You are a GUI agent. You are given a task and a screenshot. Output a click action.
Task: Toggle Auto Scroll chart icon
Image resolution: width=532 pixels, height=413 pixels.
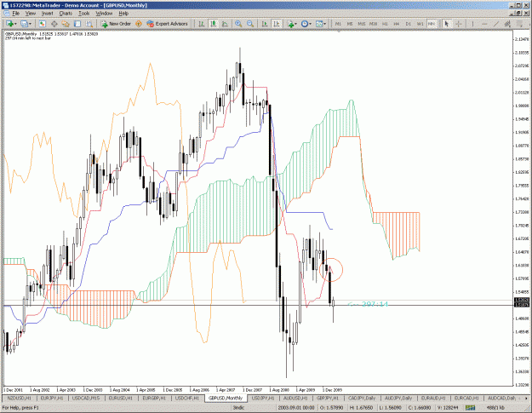click(x=265, y=24)
